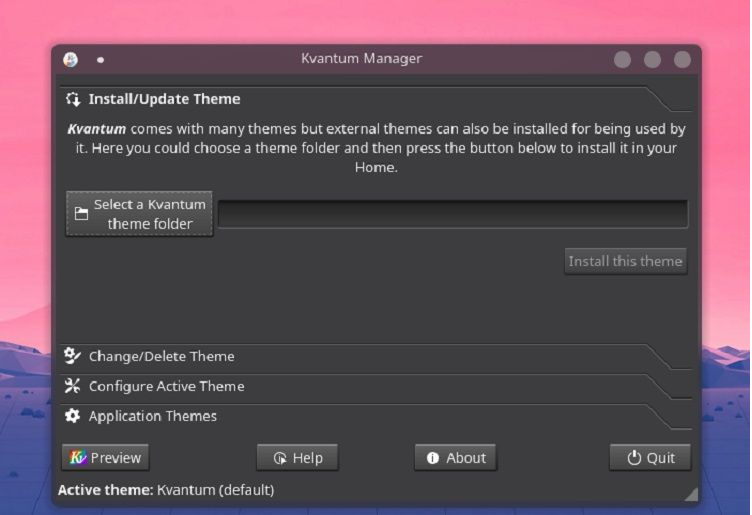Click the cursor icon on Help button
The image size is (752, 515).
click(280, 458)
